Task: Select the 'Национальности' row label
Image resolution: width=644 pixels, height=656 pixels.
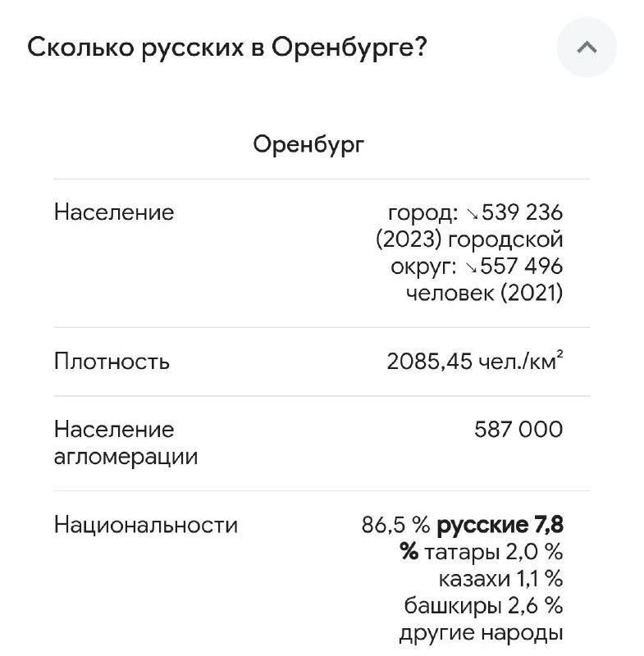Action: [146, 525]
